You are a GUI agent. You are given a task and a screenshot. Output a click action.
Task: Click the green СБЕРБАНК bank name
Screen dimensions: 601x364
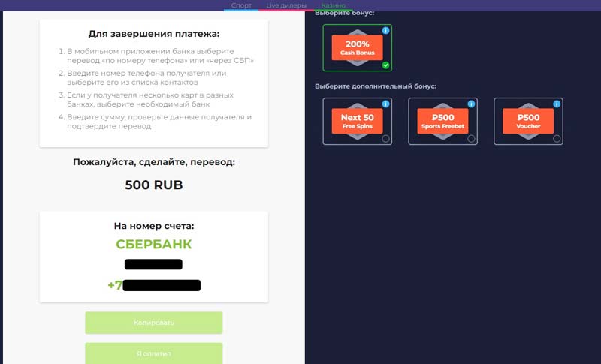click(x=154, y=244)
